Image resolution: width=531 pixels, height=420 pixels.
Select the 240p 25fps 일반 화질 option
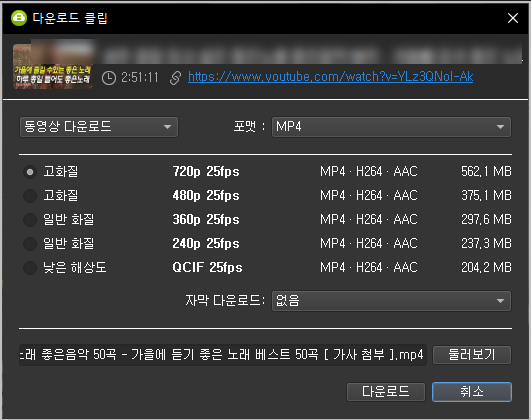(30, 244)
